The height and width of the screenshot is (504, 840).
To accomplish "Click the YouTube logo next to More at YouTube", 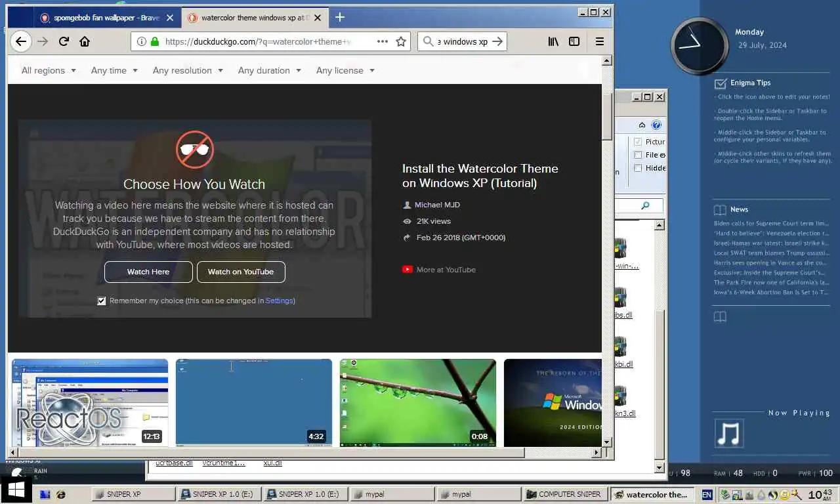I will point(408,269).
